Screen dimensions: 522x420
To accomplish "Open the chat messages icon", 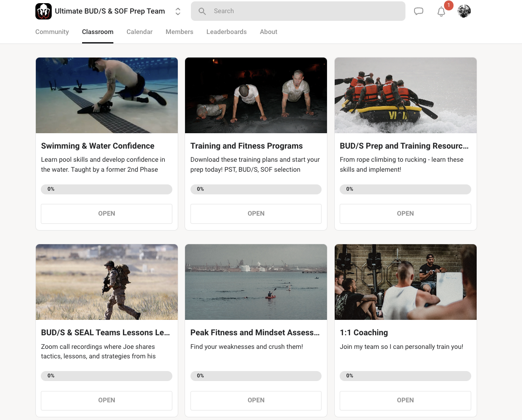I will 419,11.
